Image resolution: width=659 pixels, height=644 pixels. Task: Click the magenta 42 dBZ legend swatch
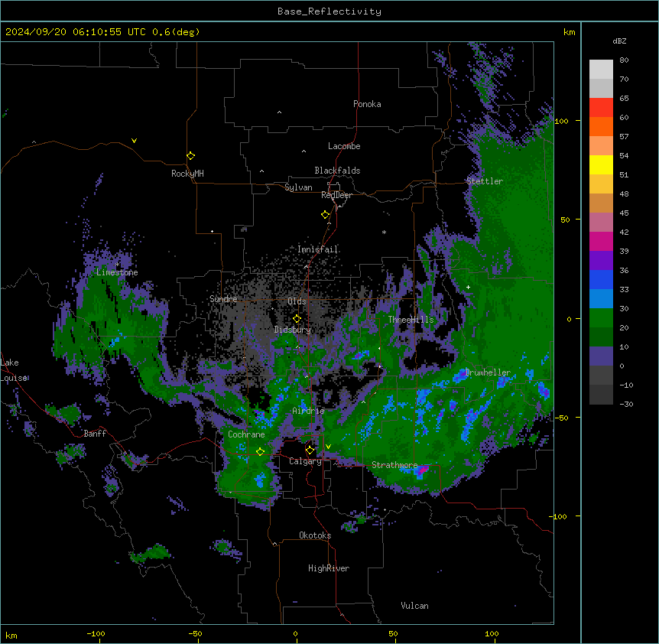pos(601,241)
